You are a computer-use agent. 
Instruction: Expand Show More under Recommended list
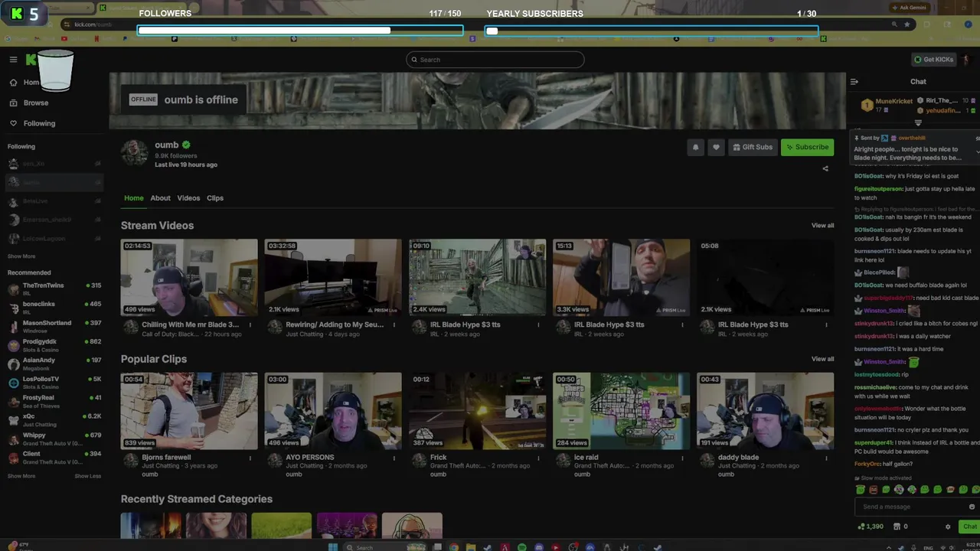click(21, 476)
